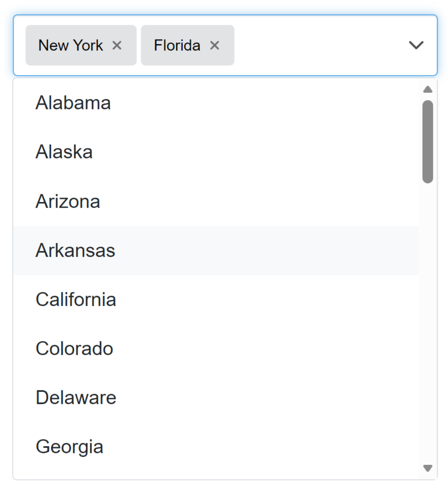This screenshot has width=448, height=492.
Task: Click the scrollbar track below the thumb
Action: coord(427,320)
